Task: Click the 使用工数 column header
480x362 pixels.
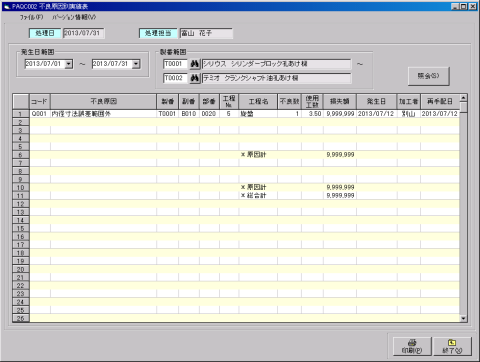Action: pyautogui.click(x=312, y=101)
